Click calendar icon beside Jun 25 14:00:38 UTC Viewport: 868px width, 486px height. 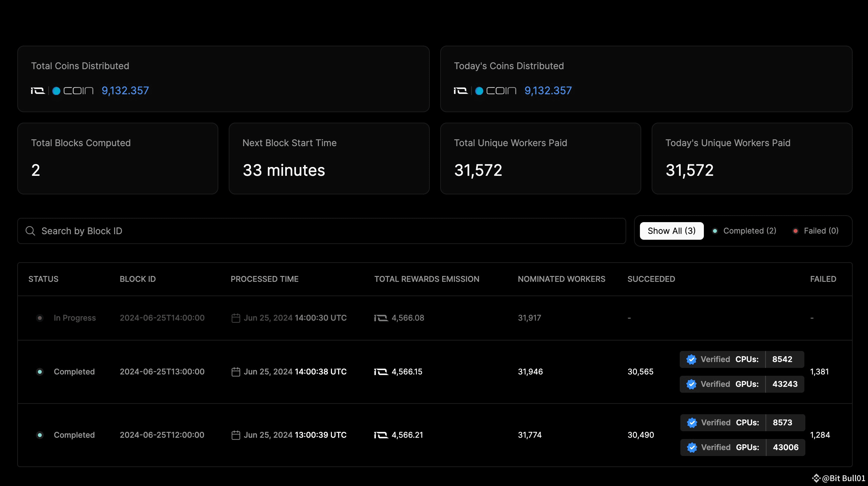[236, 372]
